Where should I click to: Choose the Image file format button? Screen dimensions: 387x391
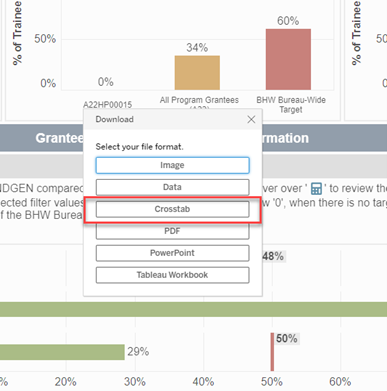(172, 165)
